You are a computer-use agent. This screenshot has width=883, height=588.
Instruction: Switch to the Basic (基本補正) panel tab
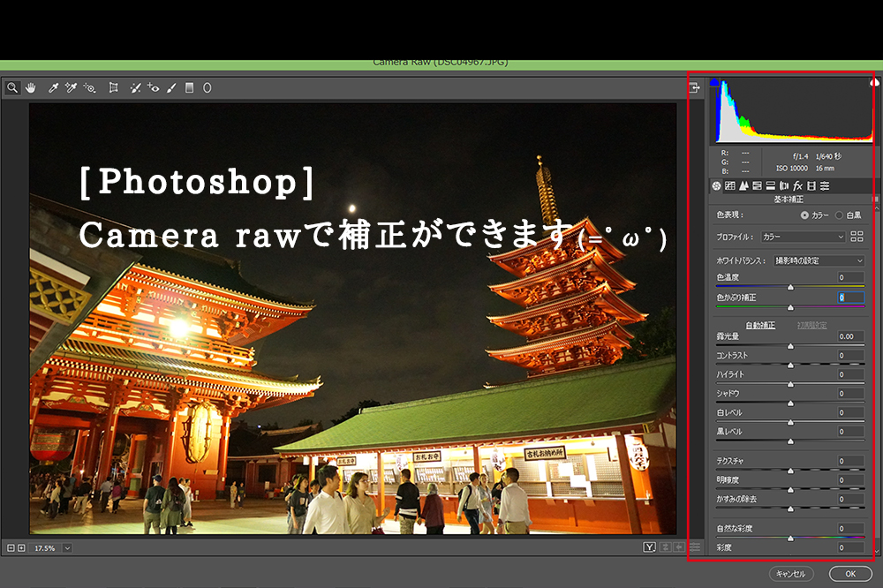716,186
